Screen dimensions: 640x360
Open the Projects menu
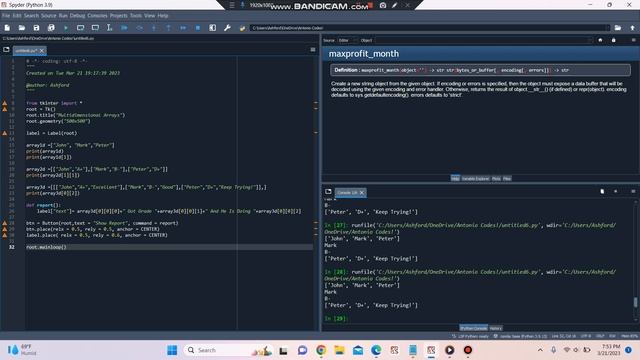118,16
